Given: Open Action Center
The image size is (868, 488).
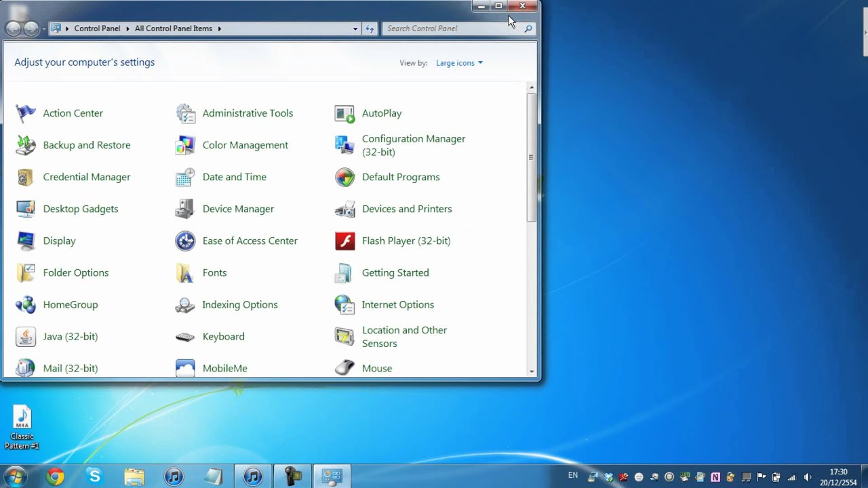Looking at the screenshot, I should (60, 113).
